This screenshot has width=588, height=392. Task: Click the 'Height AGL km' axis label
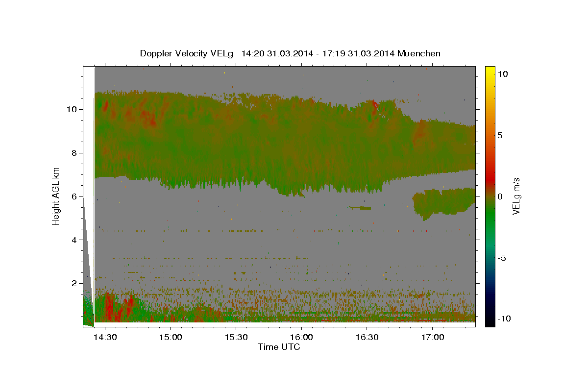(x=56, y=196)
